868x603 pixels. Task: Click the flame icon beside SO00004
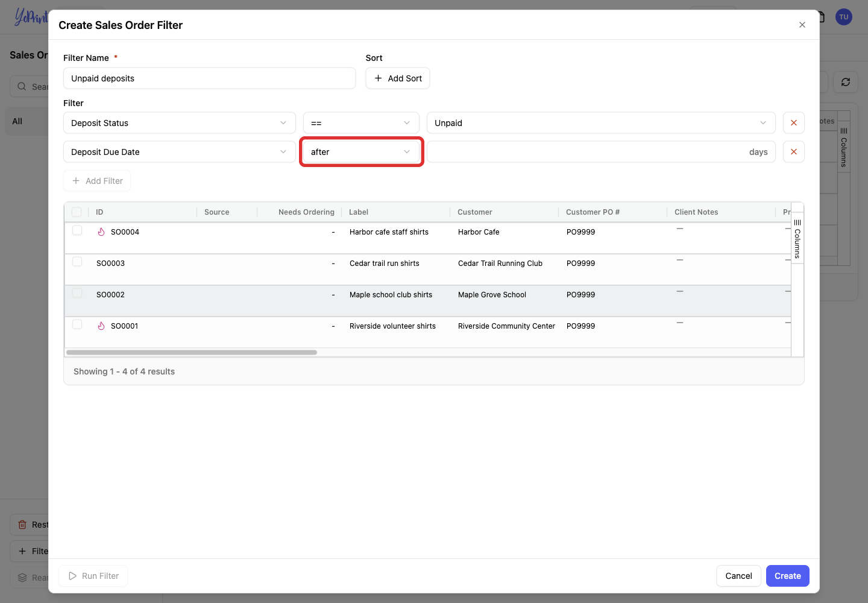point(101,232)
